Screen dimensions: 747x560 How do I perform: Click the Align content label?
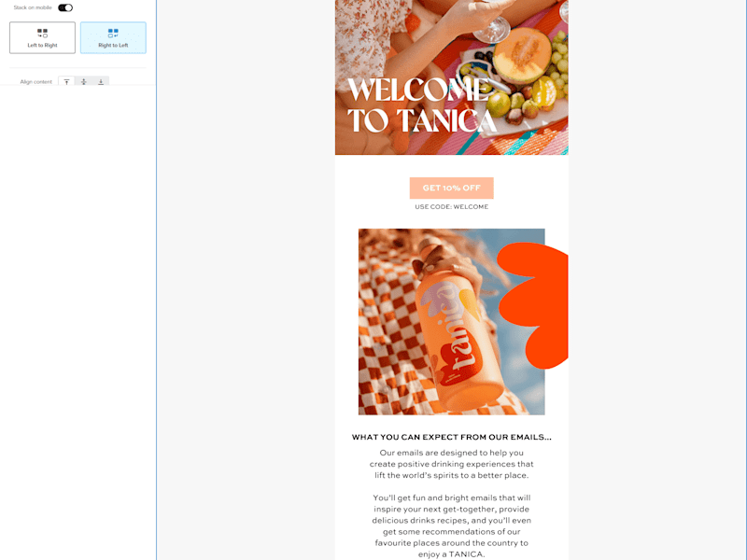tap(36, 82)
